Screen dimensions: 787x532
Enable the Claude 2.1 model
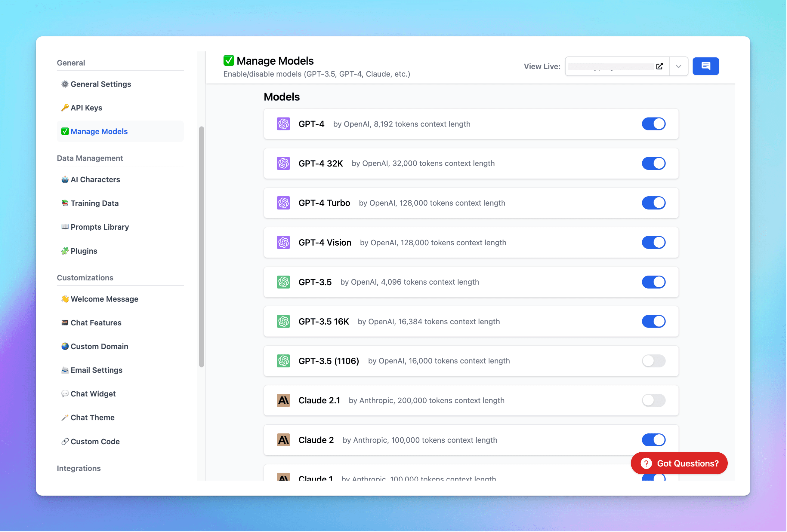pyautogui.click(x=653, y=400)
